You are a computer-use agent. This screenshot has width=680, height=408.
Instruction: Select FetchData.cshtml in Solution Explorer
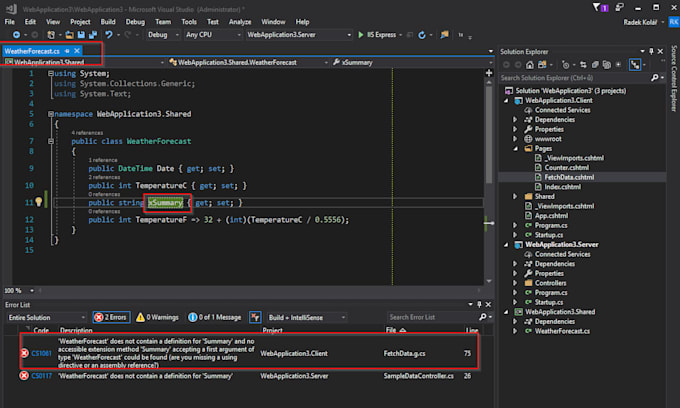[569, 177]
